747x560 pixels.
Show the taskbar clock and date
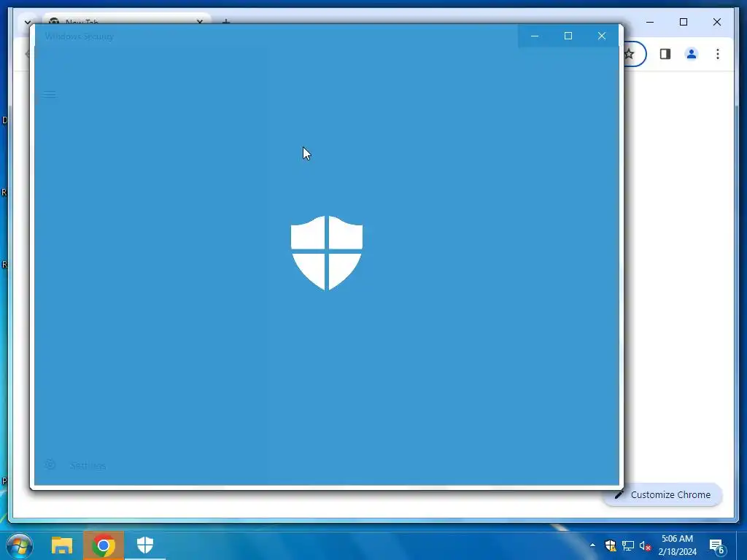point(677,545)
